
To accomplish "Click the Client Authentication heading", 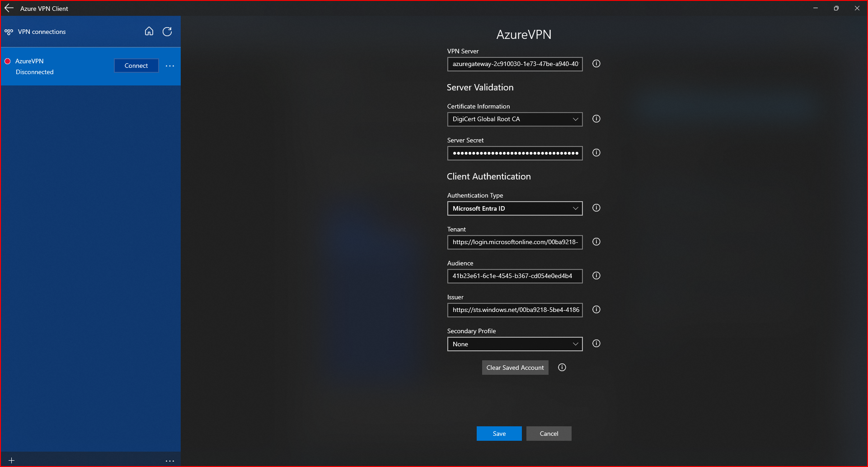I will pos(488,176).
